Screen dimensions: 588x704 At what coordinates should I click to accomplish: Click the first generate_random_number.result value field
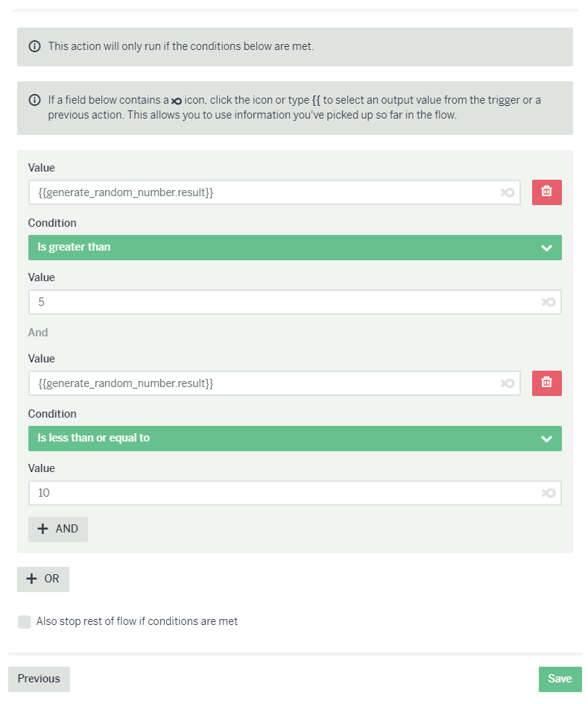pyautogui.click(x=265, y=192)
